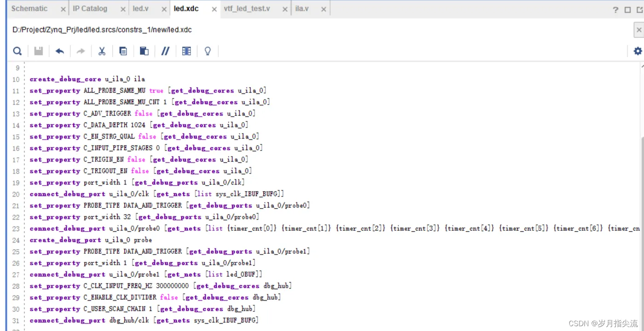
Task: Cut selection with the scissors icon
Action: click(102, 51)
